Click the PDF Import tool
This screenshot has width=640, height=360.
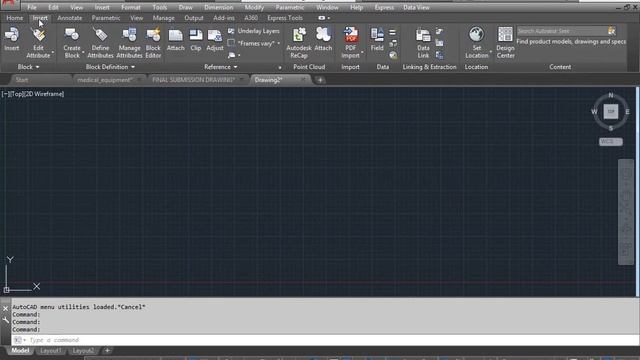350,42
